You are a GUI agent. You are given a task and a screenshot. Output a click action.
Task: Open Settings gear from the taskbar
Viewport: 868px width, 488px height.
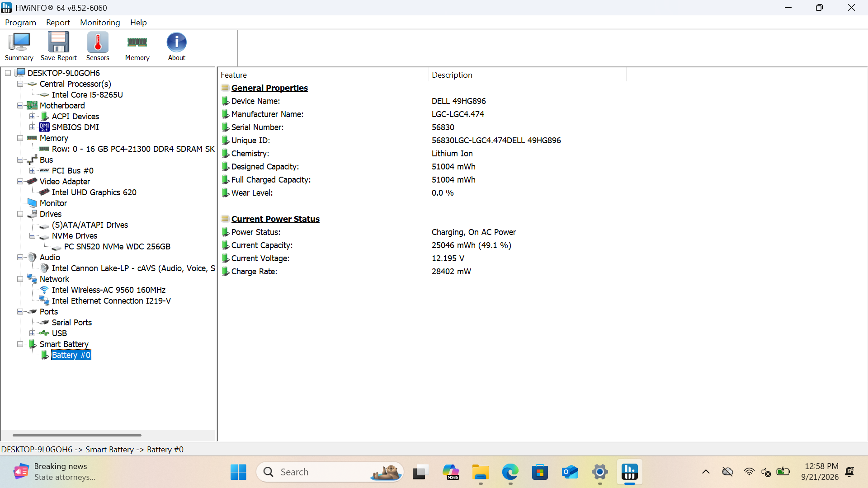tap(600, 472)
